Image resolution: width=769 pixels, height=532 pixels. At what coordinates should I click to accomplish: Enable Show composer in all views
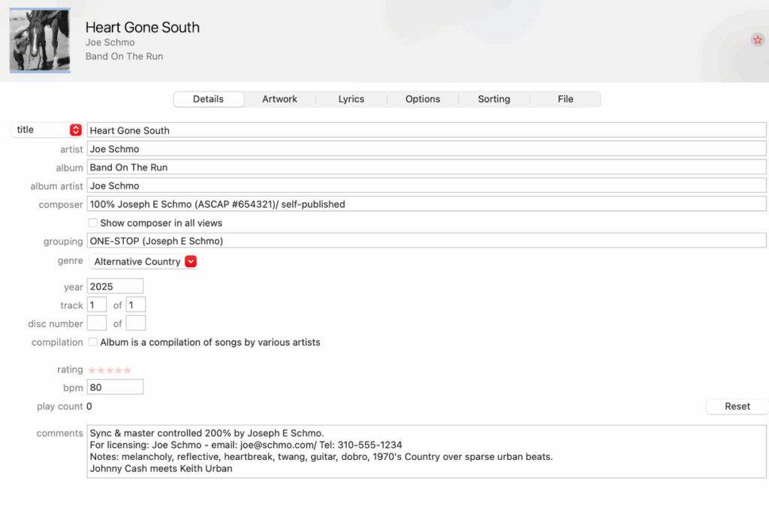(92, 223)
